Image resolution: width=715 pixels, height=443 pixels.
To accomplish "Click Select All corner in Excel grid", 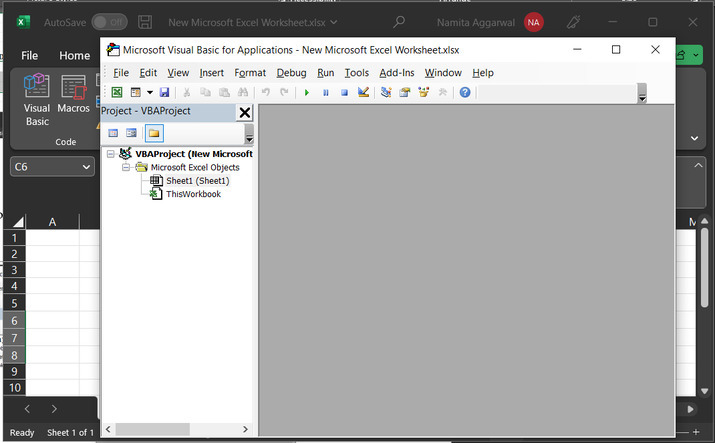I will click(17, 222).
